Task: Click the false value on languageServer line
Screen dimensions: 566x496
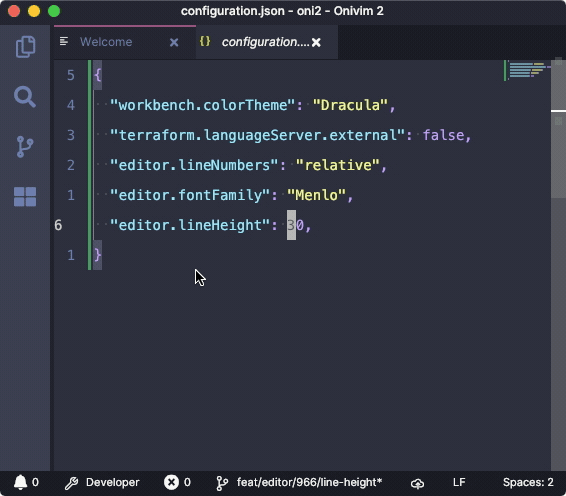Action: [443, 135]
